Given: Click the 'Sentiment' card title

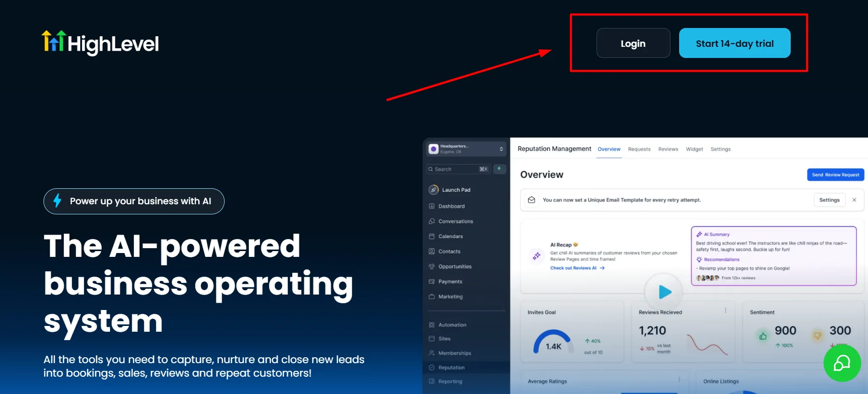Looking at the screenshot, I should pos(762,312).
